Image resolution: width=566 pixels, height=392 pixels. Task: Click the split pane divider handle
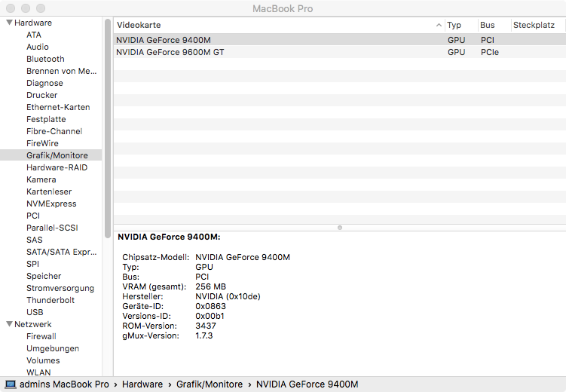click(x=340, y=228)
